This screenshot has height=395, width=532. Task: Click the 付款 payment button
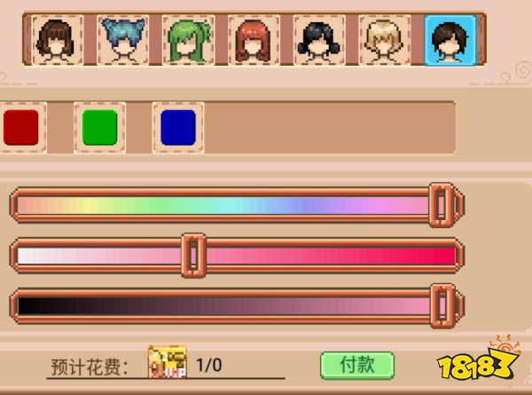pyautogui.click(x=357, y=366)
